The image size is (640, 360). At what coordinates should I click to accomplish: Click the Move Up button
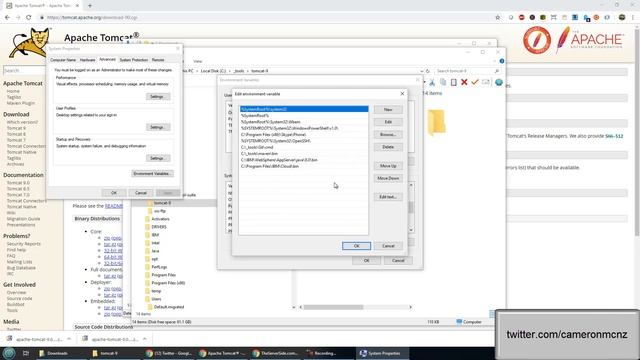coord(388,166)
